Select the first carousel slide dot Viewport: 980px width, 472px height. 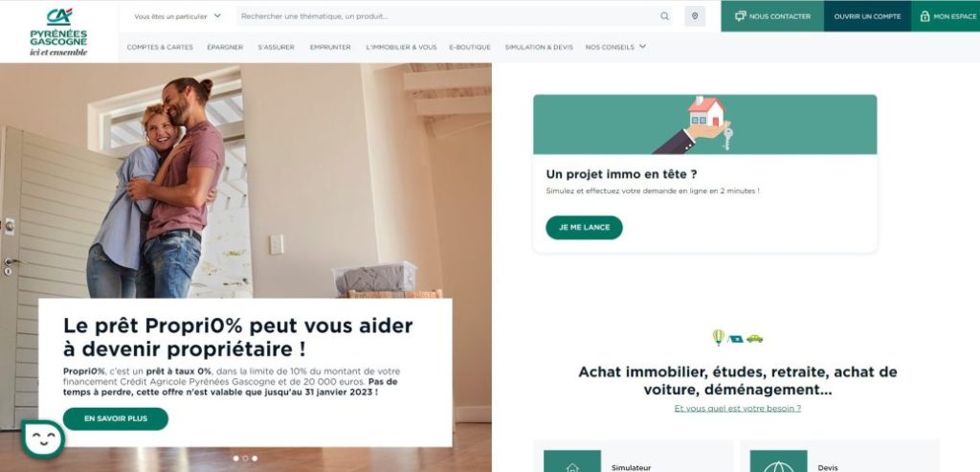(235, 459)
